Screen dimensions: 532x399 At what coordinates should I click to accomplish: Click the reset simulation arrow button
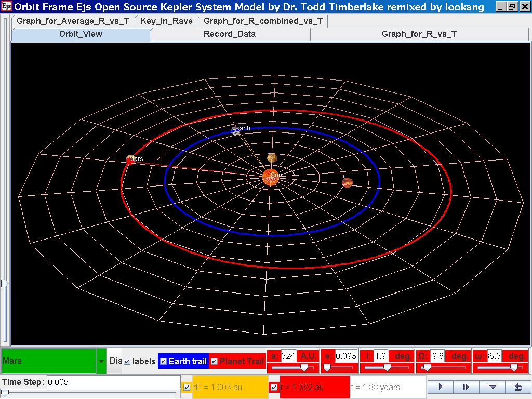517,387
